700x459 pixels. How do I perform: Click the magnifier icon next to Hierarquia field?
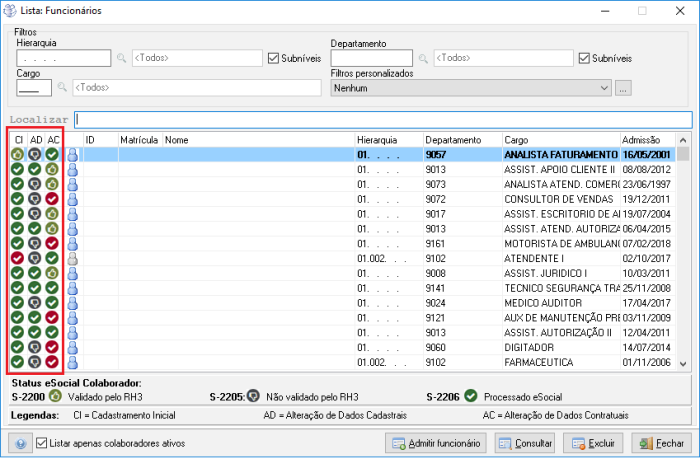(122, 59)
